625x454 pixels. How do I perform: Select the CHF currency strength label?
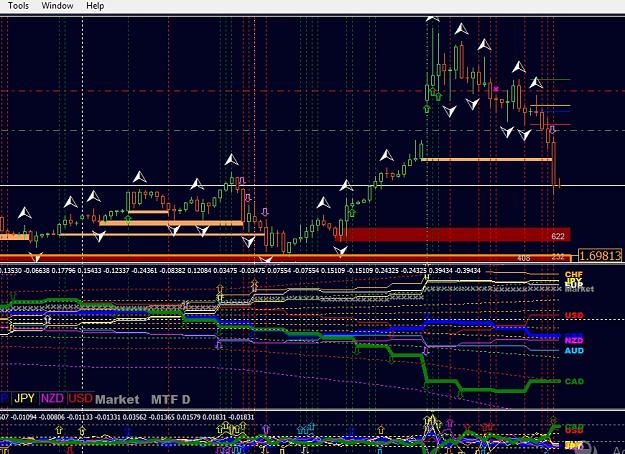(x=574, y=274)
